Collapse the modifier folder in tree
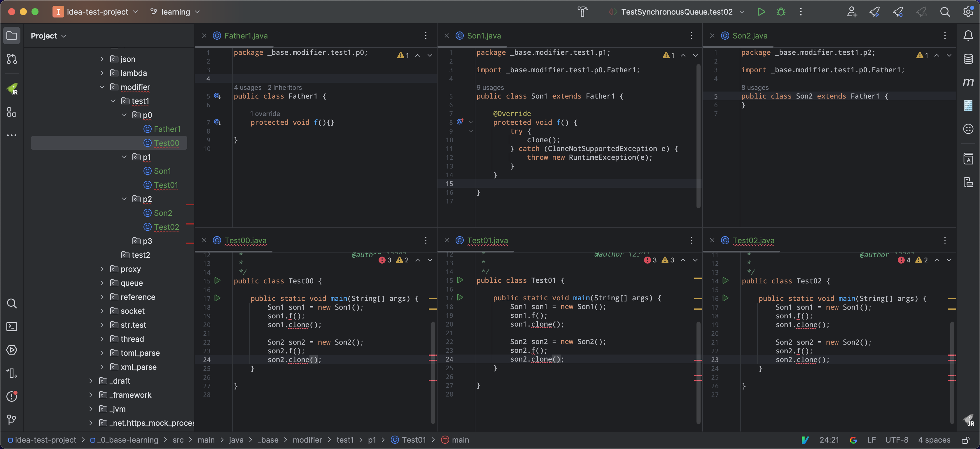The height and width of the screenshot is (449, 980). [102, 87]
